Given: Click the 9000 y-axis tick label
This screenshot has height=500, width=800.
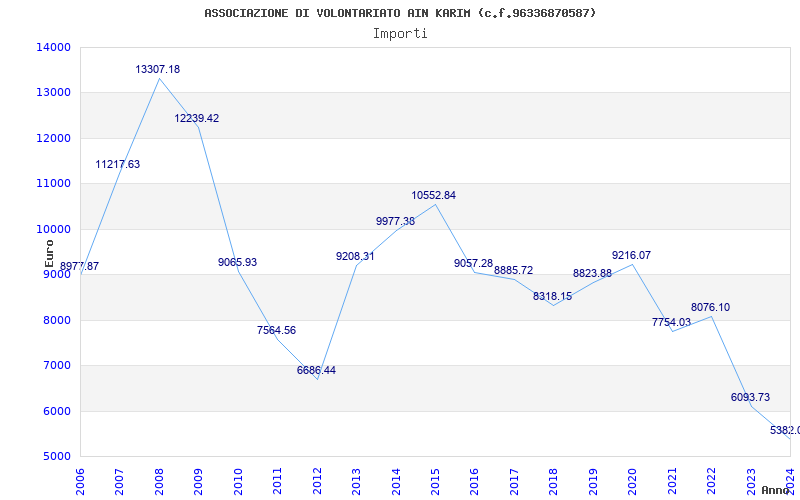Looking at the screenshot, I should point(57,274).
